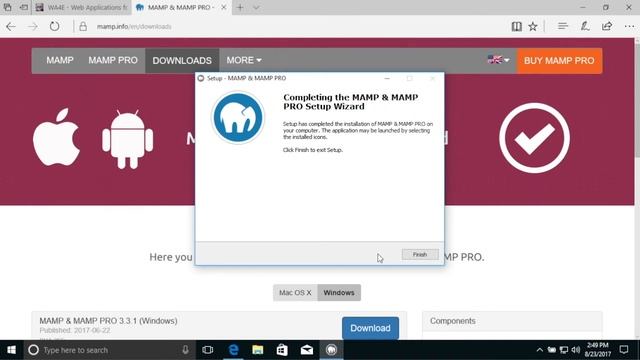Viewport: 640px width, 360px height.
Task: Open the Windows Start menu
Action: click(11, 350)
